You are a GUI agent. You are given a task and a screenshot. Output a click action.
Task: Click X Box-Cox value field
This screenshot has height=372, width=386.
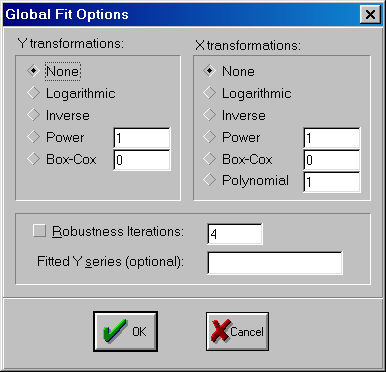tap(332, 160)
